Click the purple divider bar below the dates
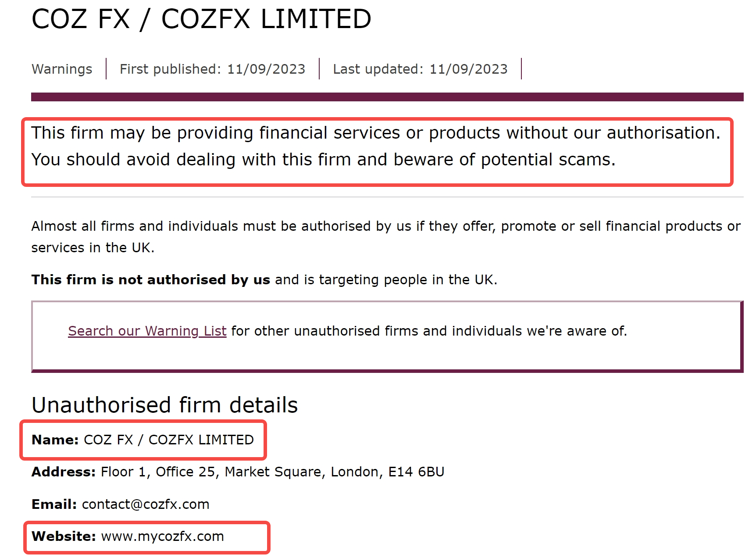Screen dimensions: 756x558 [x=387, y=97]
